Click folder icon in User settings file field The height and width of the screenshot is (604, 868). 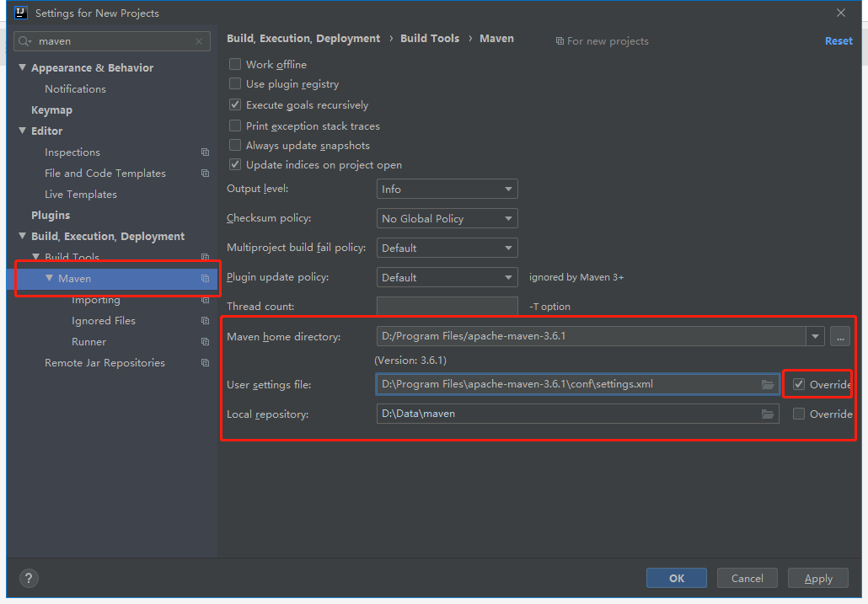click(767, 384)
